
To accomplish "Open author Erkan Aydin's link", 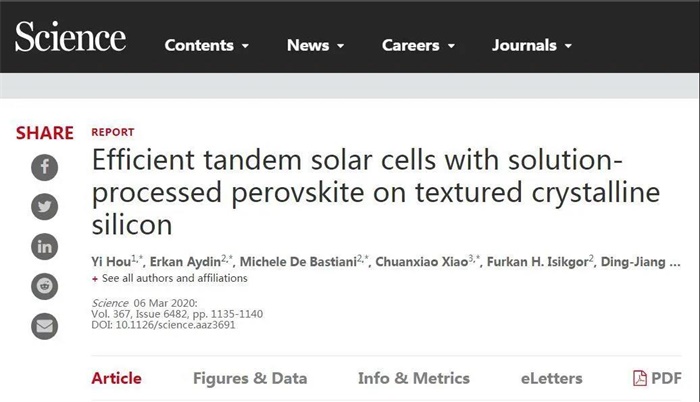I will pos(186,261).
